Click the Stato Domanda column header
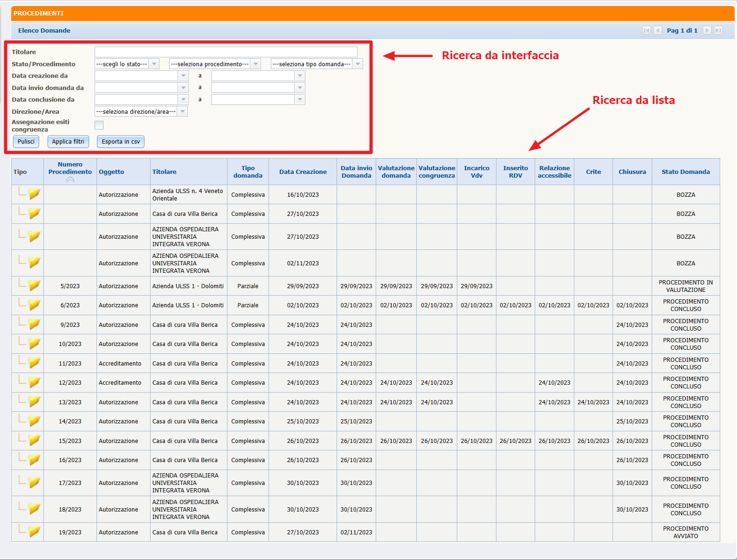Screen dimensions: 737x560 point(685,172)
